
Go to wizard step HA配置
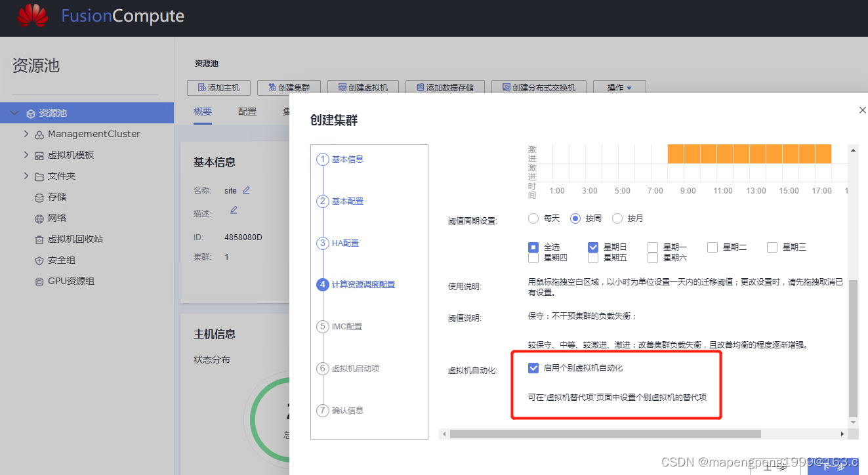click(x=338, y=243)
